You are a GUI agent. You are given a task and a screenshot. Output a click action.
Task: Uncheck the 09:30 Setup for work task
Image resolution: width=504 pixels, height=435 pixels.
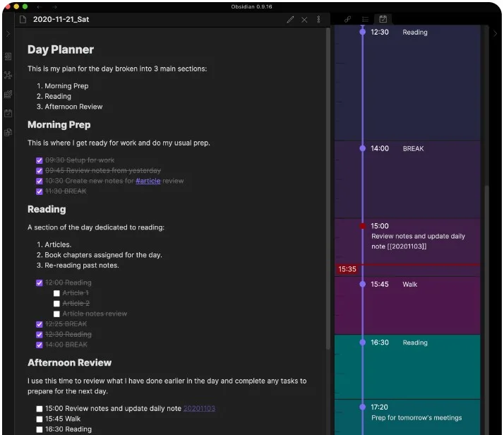pos(40,160)
